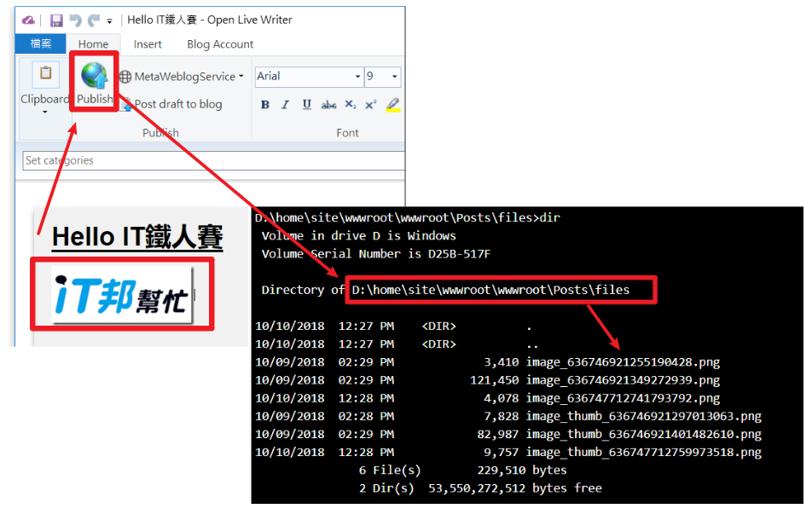Undo the last action in quick access toolbar
Image resolution: width=812 pixels, height=520 pixels.
click(x=76, y=20)
